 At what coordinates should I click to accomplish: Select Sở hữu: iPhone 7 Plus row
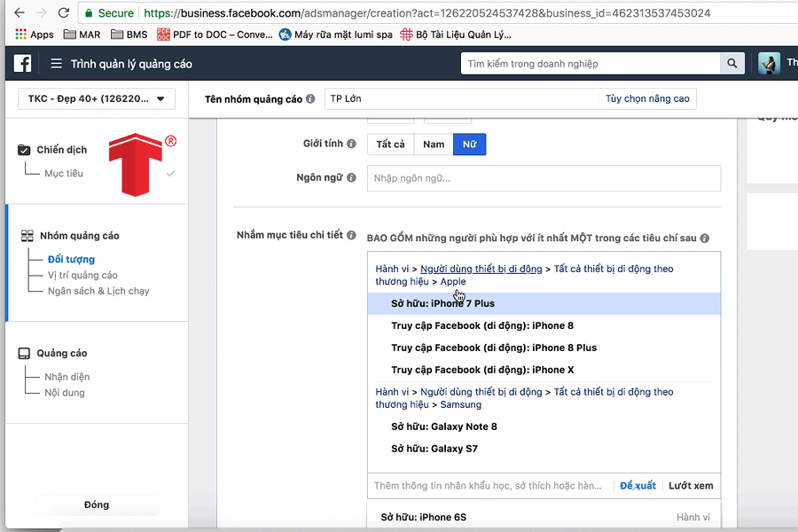point(544,303)
